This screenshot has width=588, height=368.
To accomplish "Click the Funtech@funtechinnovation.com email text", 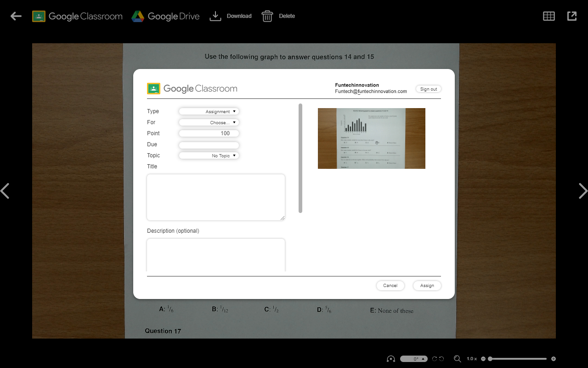I will coord(371,92).
